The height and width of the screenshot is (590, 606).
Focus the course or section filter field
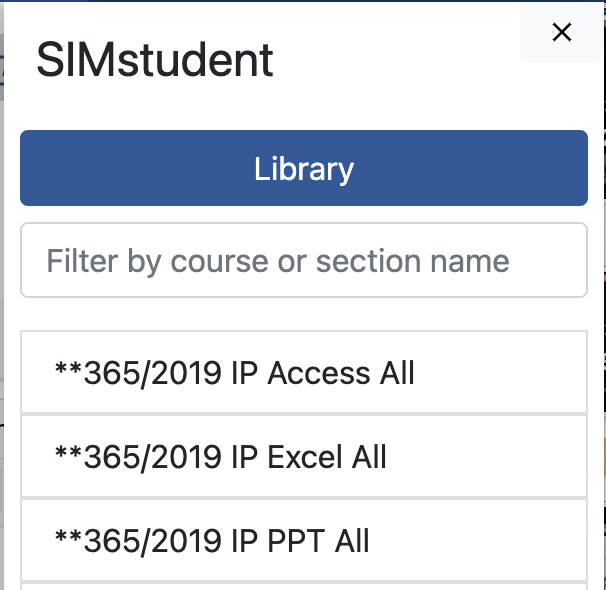304,261
